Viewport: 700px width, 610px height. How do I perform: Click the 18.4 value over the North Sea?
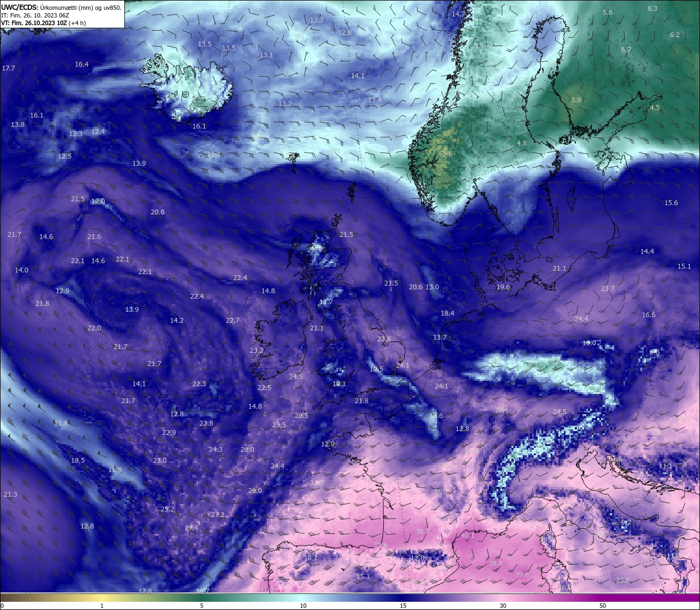coord(447,313)
